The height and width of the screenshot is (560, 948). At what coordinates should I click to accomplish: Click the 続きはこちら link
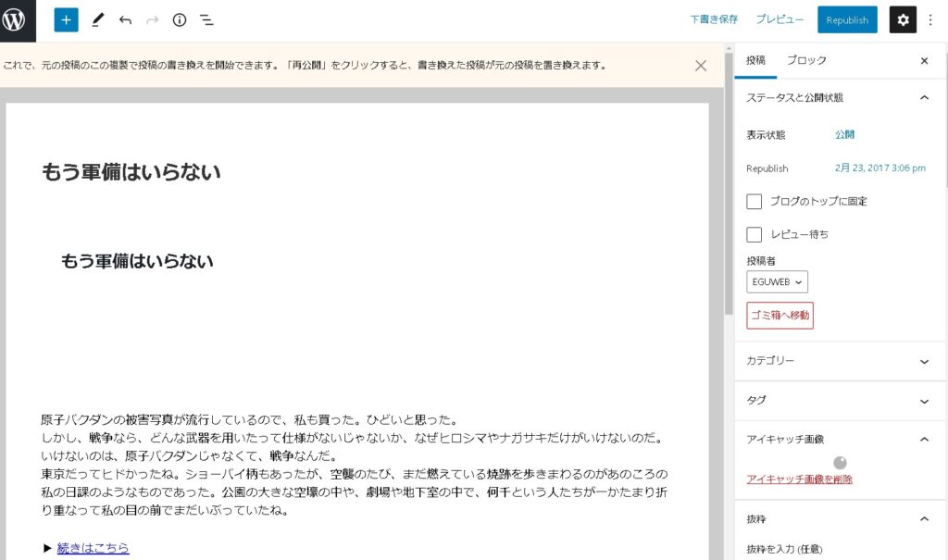[93, 548]
